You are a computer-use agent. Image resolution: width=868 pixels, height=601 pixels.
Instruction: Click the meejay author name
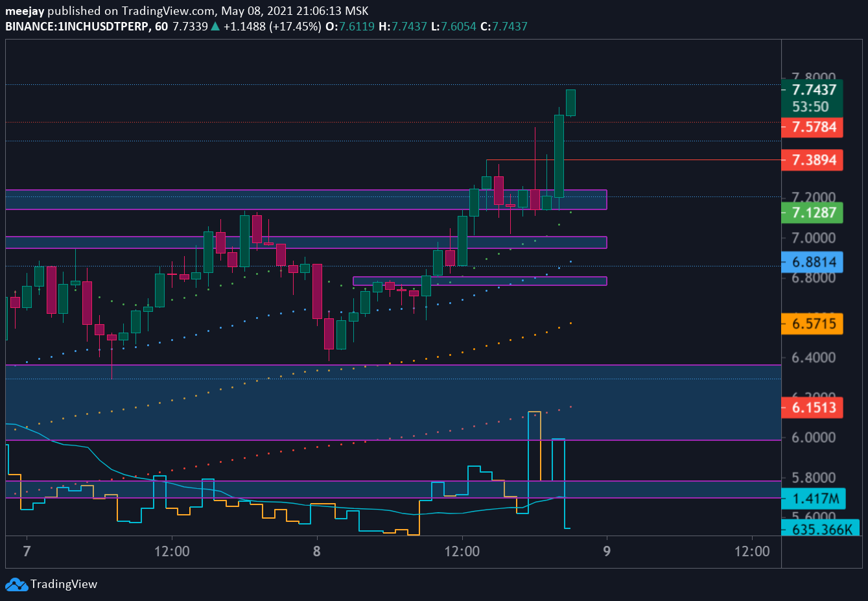point(25,11)
